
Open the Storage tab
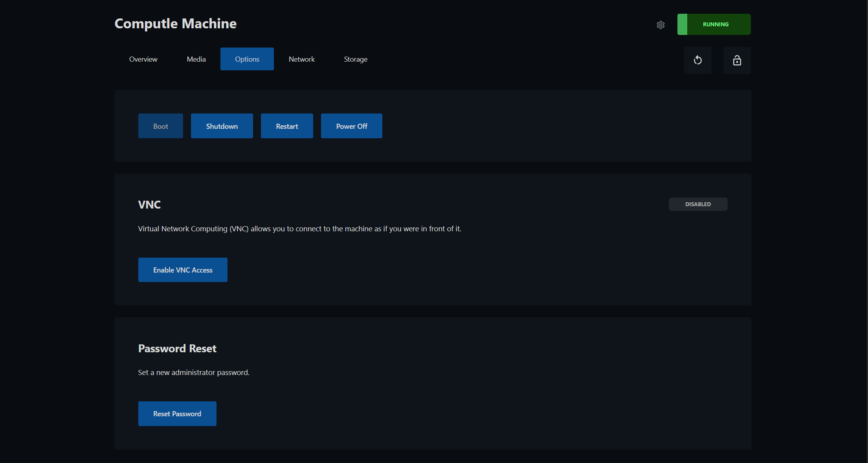click(x=355, y=59)
